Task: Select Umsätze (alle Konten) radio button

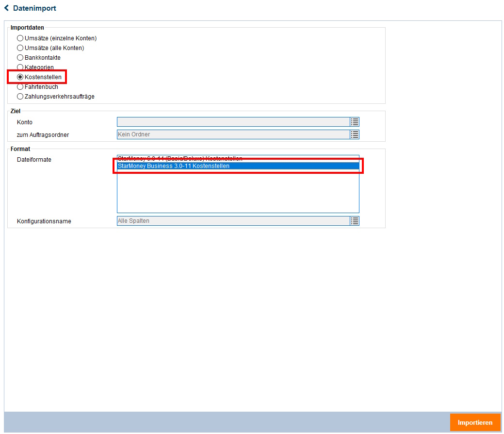Action: 20,48
